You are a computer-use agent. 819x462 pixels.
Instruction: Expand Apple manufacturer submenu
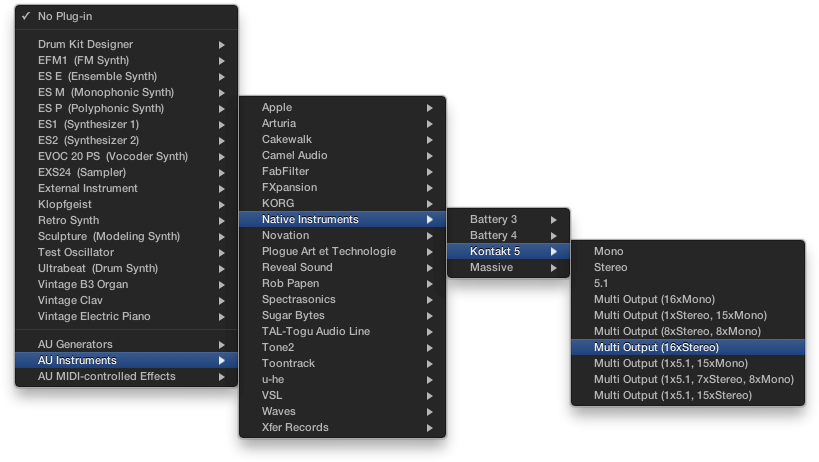342,108
